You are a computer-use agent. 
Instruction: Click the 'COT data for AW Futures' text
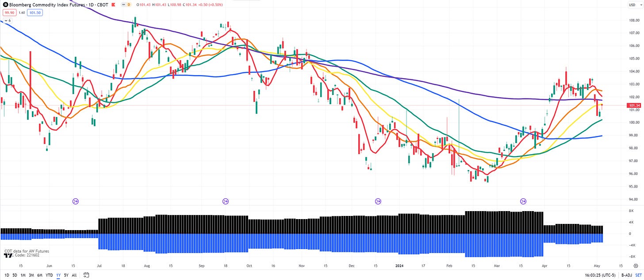[x=27, y=251]
